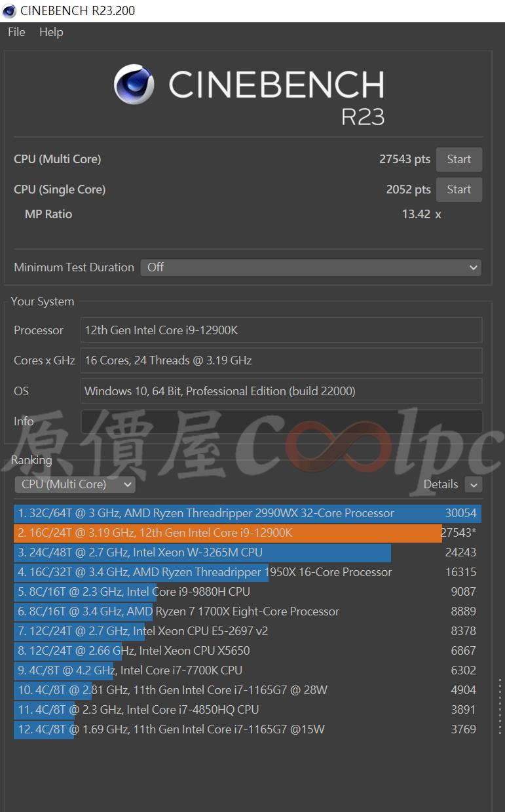Expand the Details arrow button
Screen dimensions: 505x812
point(474,484)
